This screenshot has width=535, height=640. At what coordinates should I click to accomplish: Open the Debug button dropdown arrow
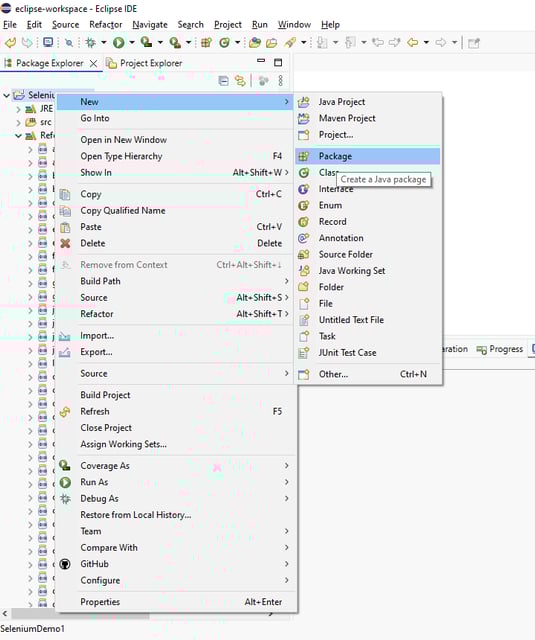tap(103, 42)
